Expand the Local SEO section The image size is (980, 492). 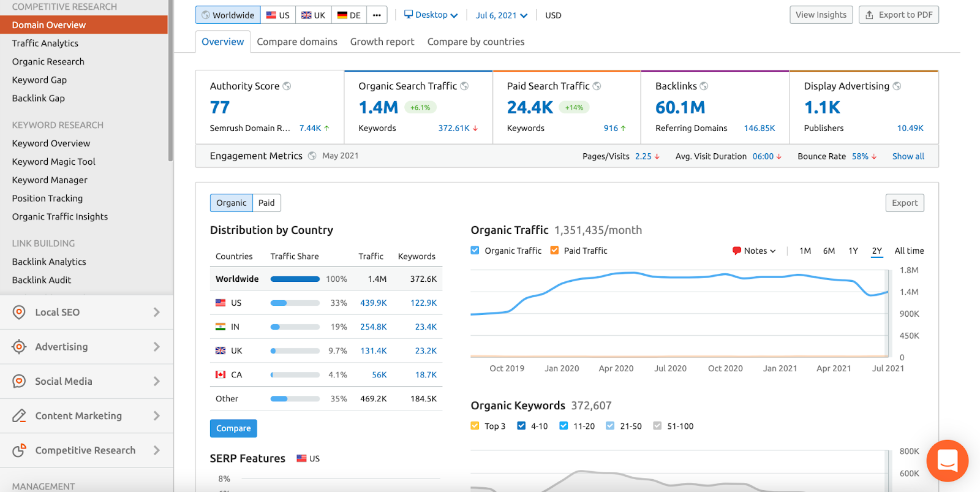pos(156,312)
